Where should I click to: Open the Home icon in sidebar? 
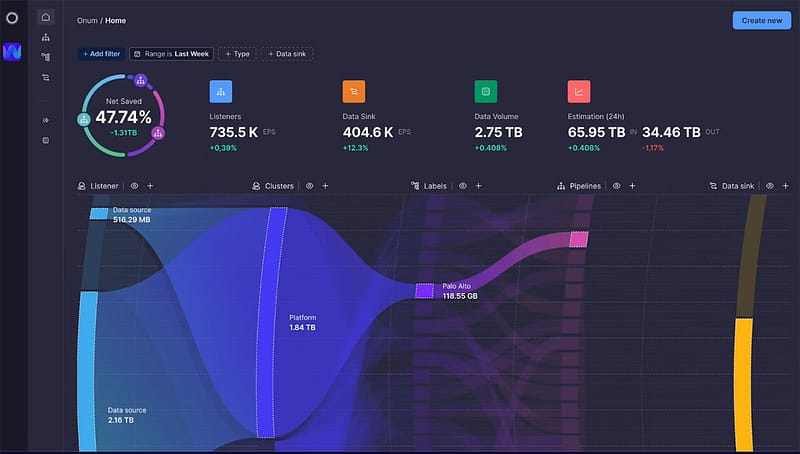45,18
